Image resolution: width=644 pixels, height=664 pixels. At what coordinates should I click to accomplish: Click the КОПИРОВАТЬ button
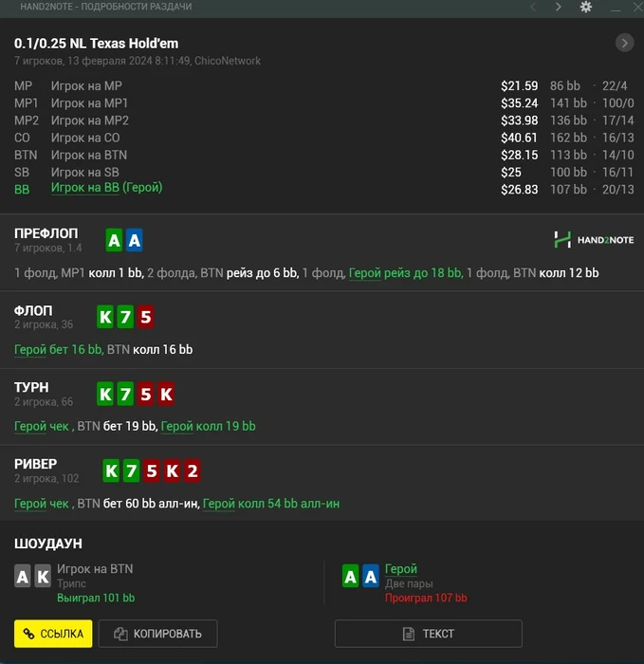click(158, 634)
